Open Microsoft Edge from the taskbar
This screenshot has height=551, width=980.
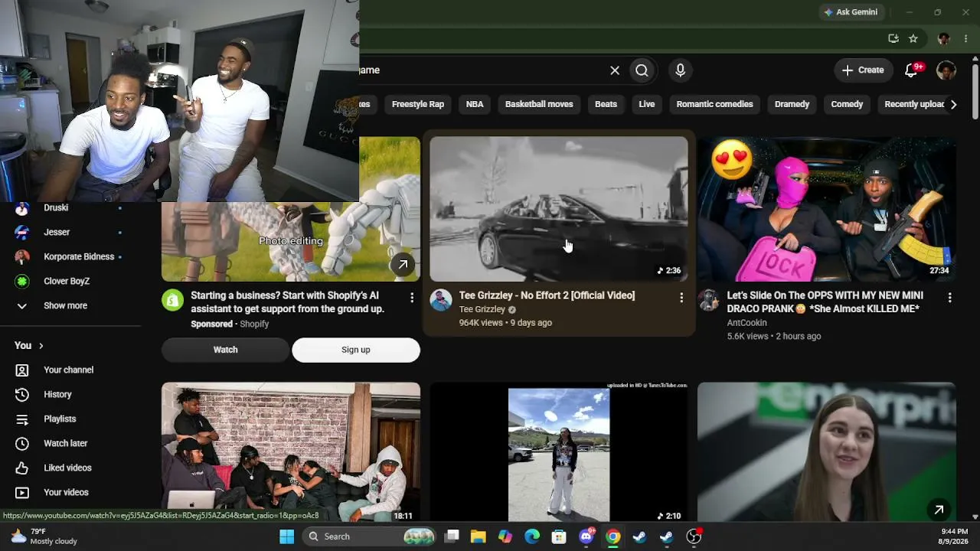pyautogui.click(x=532, y=536)
